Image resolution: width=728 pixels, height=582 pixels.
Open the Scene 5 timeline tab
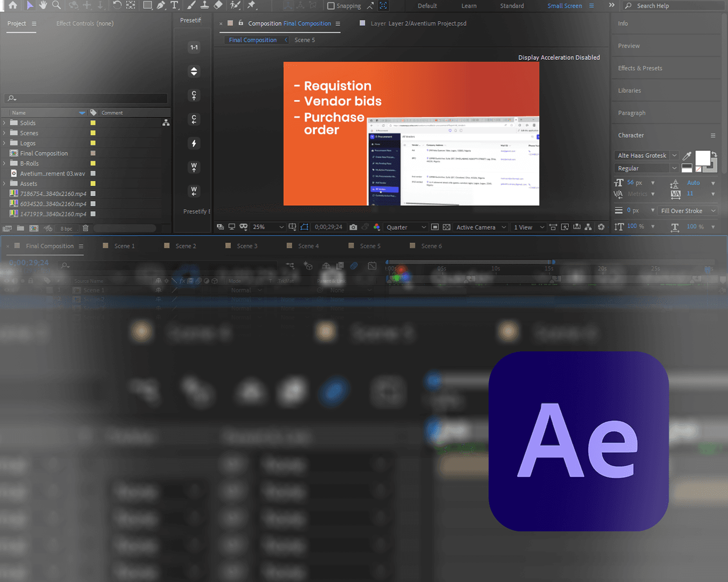(x=370, y=246)
